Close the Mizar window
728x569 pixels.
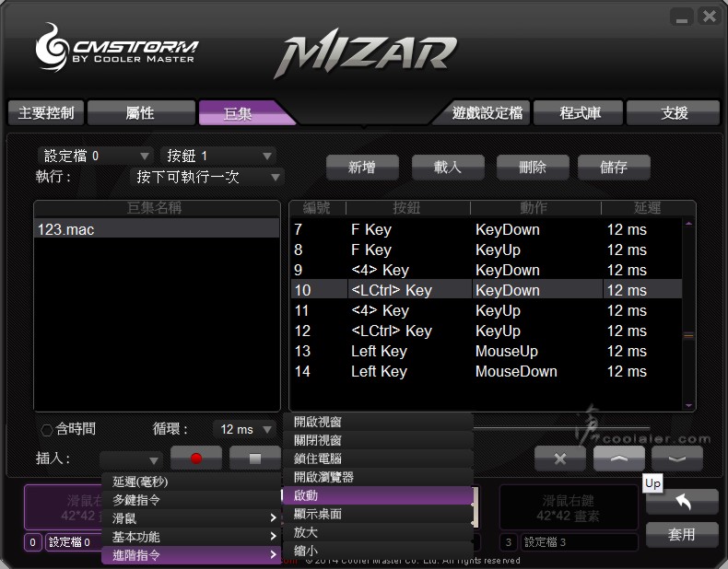click(710, 17)
